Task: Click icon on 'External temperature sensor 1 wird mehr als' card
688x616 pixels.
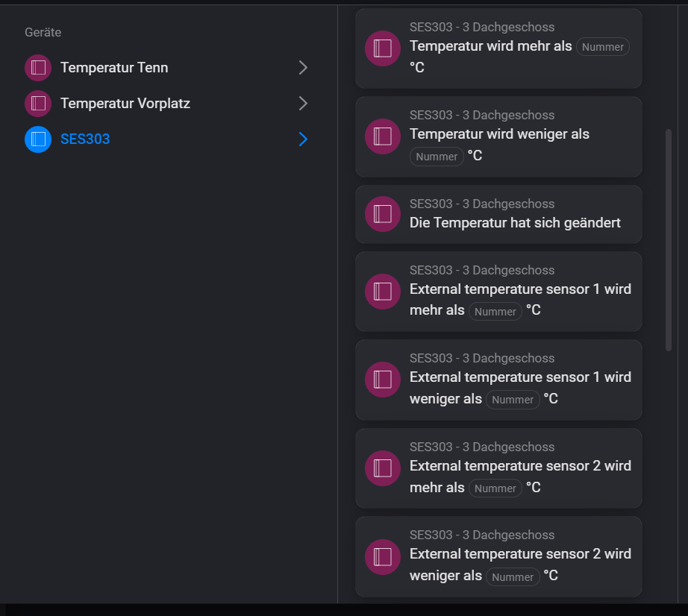Action: [382, 292]
